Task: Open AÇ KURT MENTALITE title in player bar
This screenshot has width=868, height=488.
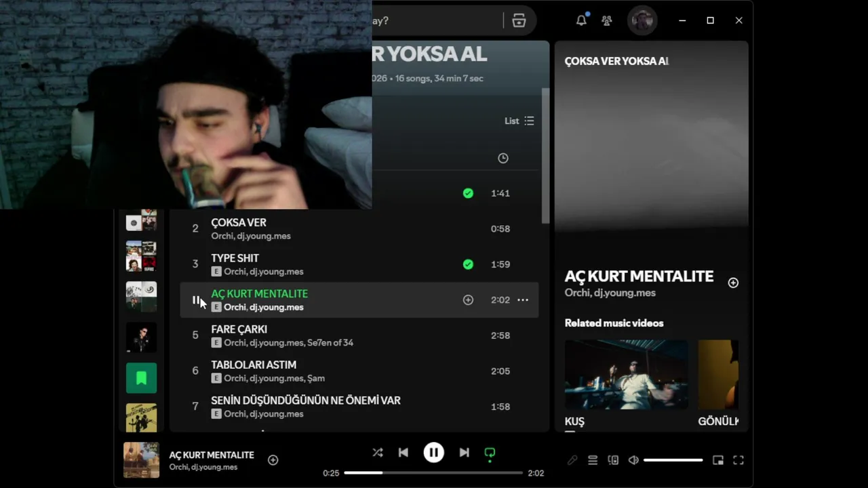Action: (x=212, y=455)
